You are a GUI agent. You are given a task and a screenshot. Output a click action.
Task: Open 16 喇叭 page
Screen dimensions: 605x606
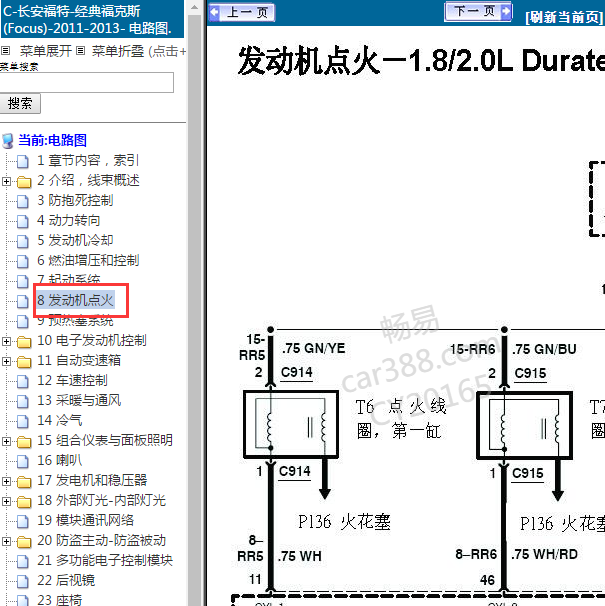59,461
